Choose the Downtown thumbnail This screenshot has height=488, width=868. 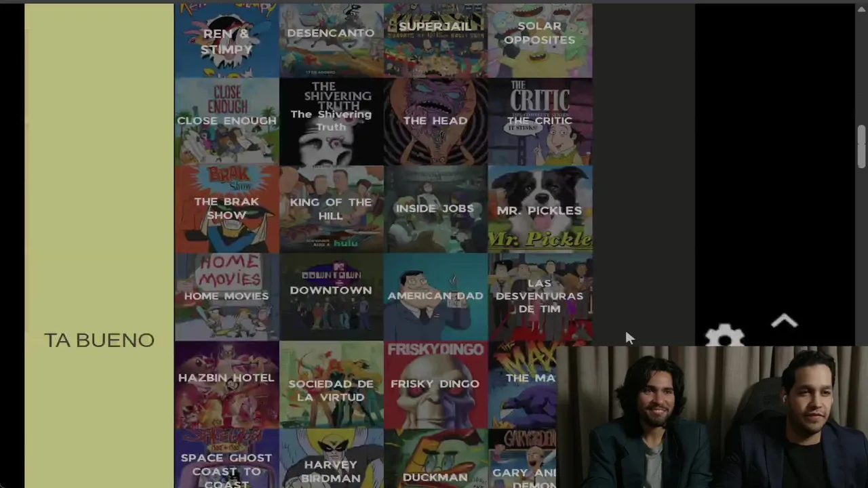coord(331,297)
